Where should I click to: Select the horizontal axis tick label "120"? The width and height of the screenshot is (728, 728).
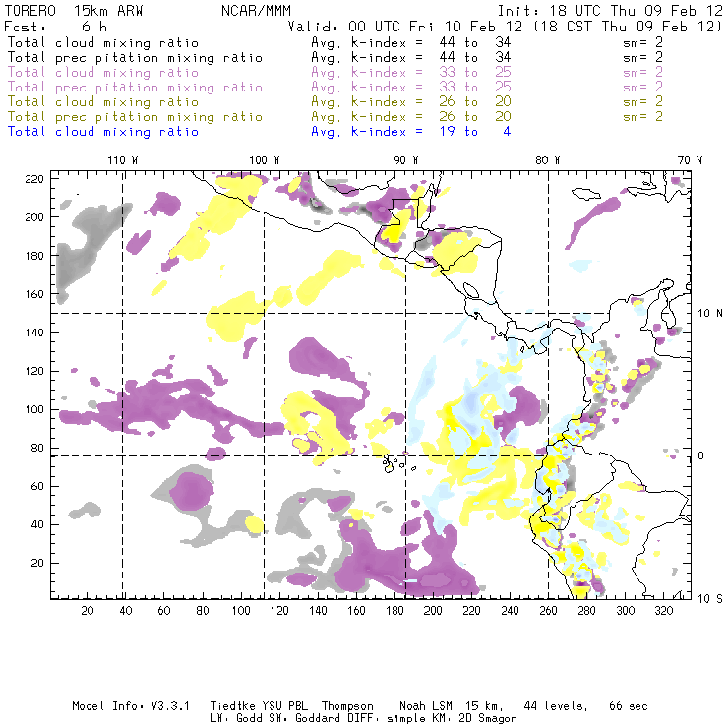[279, 611]
